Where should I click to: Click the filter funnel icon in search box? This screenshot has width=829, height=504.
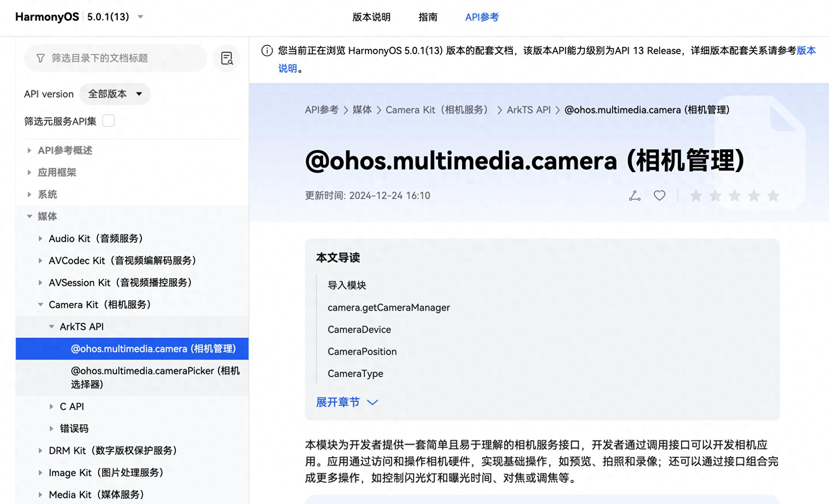(x=40, y=58)
